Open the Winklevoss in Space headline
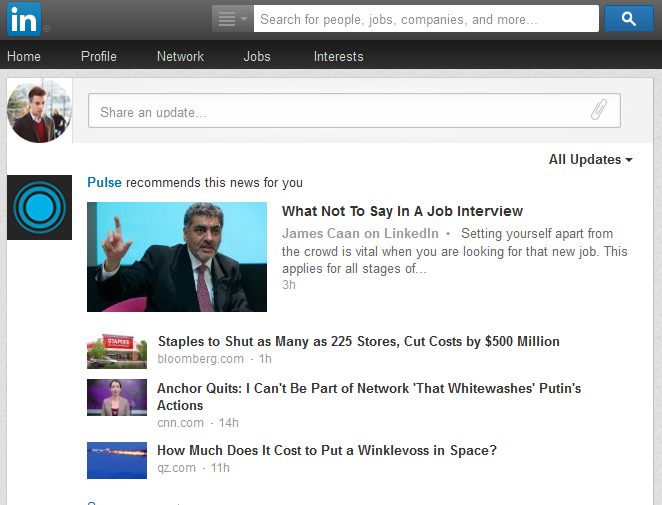662x505 pixels. pyautogui.click(x=327, y=450)
